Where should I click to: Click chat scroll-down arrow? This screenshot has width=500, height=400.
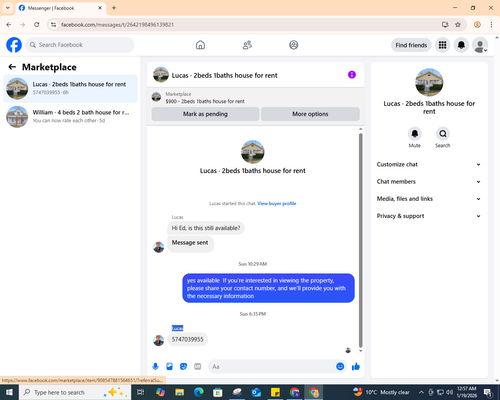(360, 351)
